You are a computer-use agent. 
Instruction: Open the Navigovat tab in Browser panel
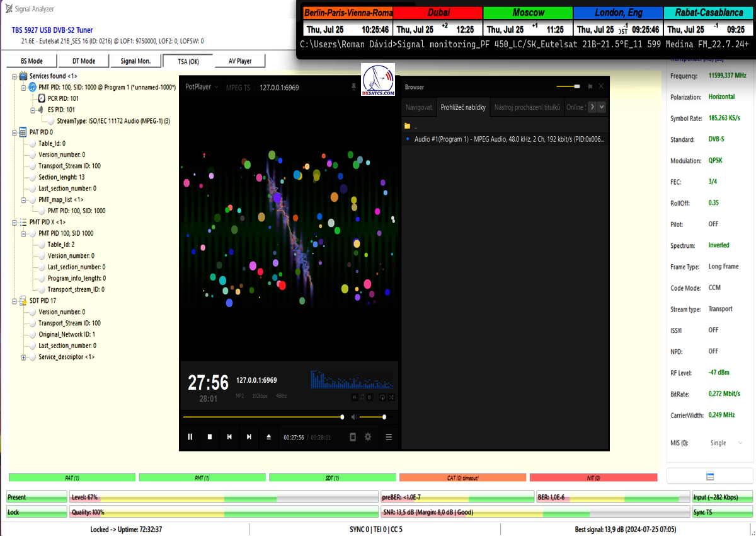419,107
